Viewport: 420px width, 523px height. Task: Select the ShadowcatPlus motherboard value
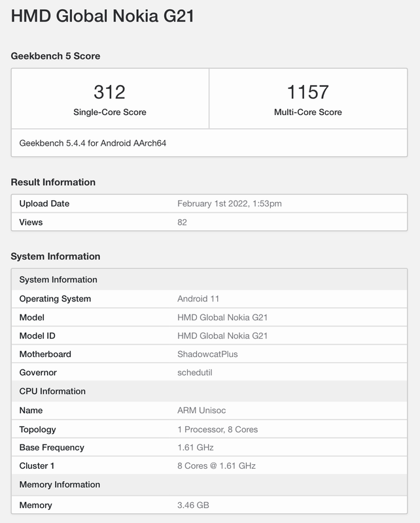[207, 354]
